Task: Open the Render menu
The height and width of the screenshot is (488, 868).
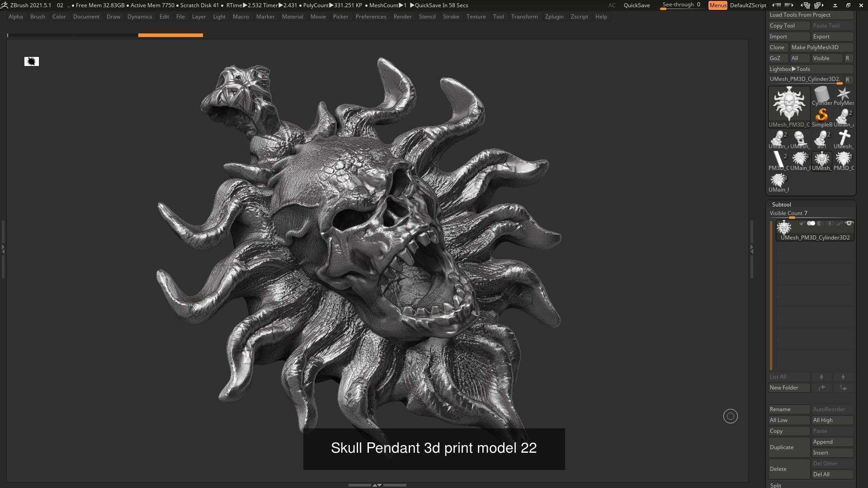Action: pos(402,17)
